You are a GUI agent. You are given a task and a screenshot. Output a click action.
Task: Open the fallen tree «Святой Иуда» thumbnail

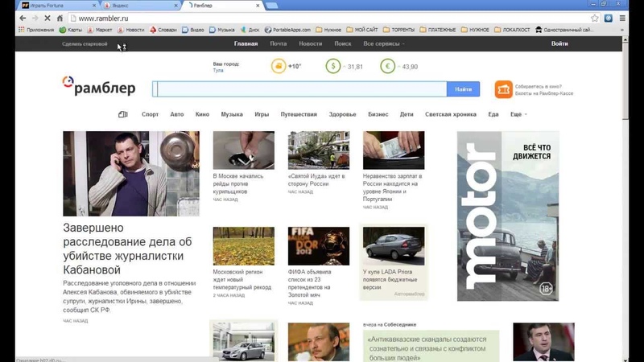click(319, 150)
